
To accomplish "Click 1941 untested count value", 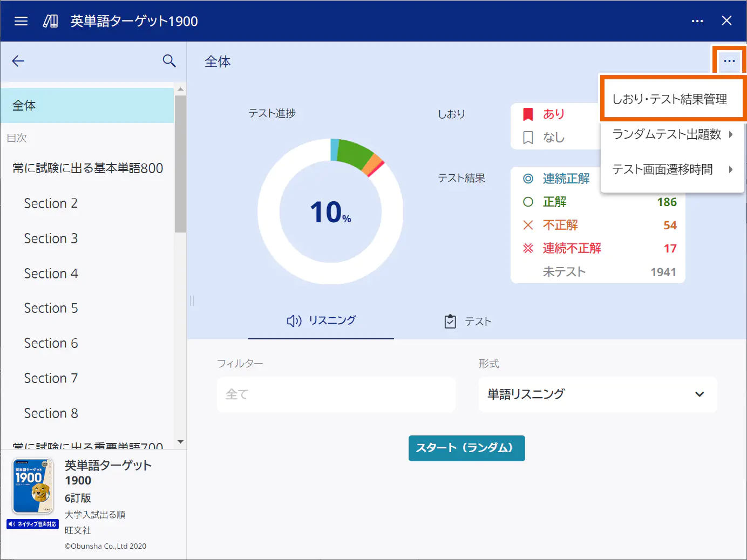I will click(663, 272).
